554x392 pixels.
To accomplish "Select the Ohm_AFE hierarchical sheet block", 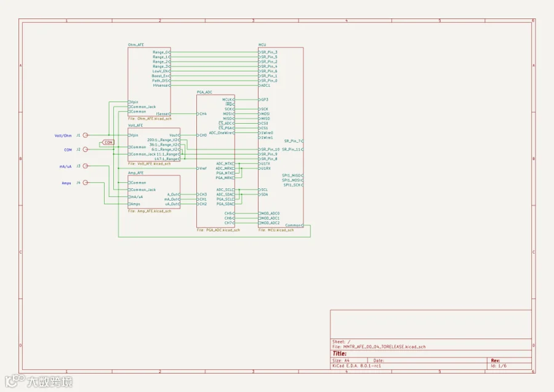I will 149,82.
